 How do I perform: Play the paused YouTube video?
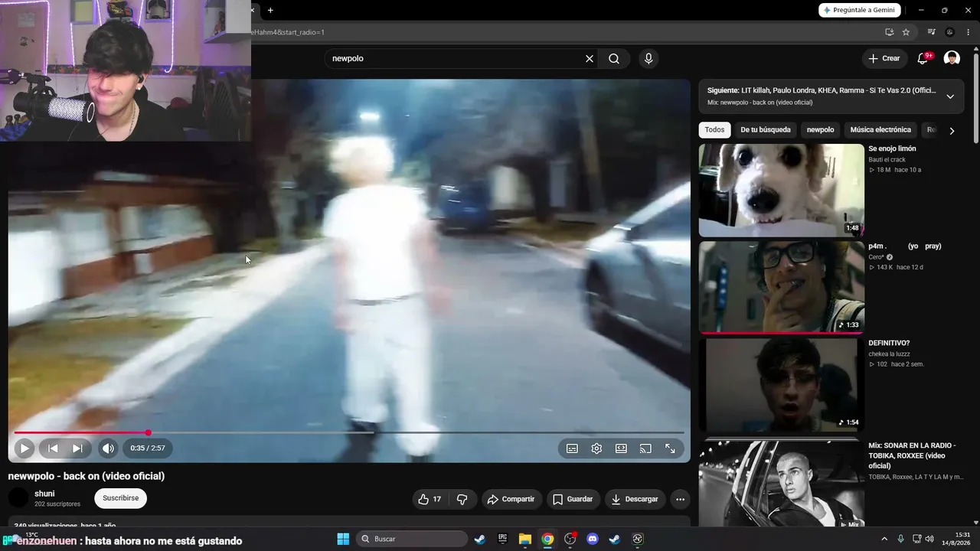pyautogui.click(x=24, y=448)
